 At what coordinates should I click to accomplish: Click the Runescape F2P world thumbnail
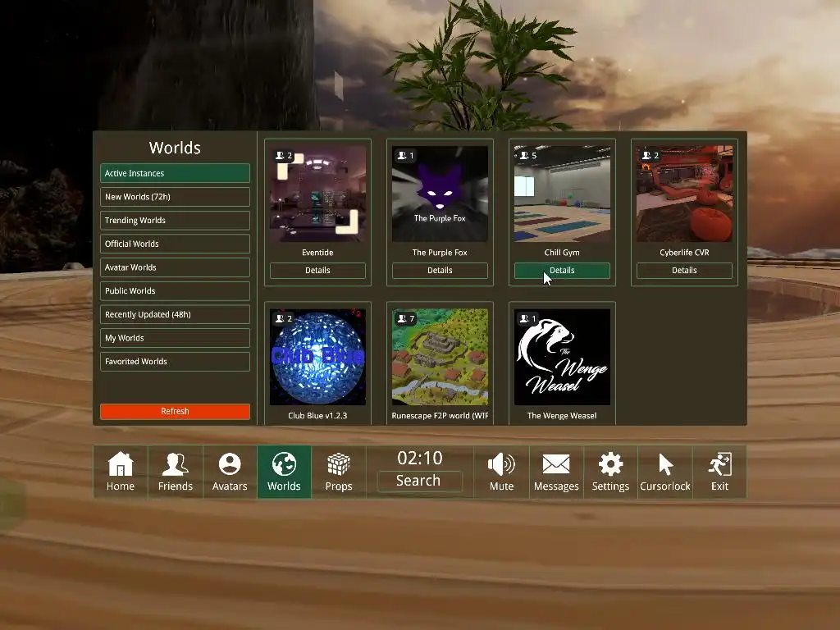pos(440,358)
